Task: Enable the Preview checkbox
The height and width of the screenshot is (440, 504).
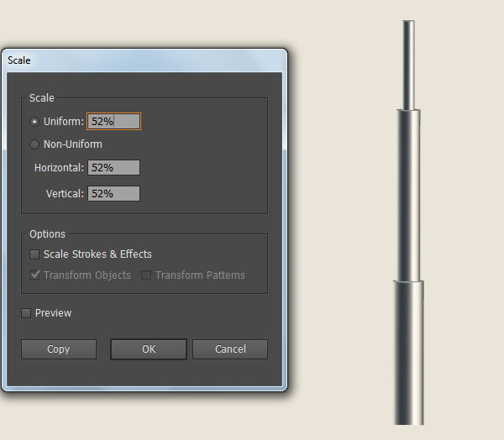Action: pyautogui.click(x=26, y=313)
